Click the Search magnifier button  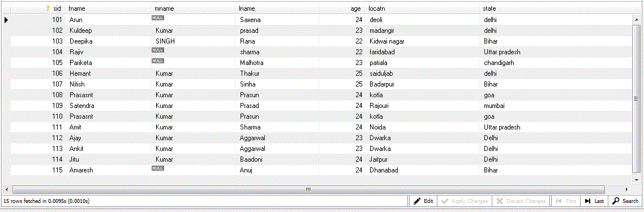point(625,201)
